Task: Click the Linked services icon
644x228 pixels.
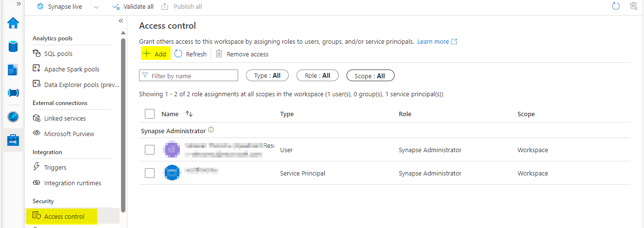Action: 36,118
